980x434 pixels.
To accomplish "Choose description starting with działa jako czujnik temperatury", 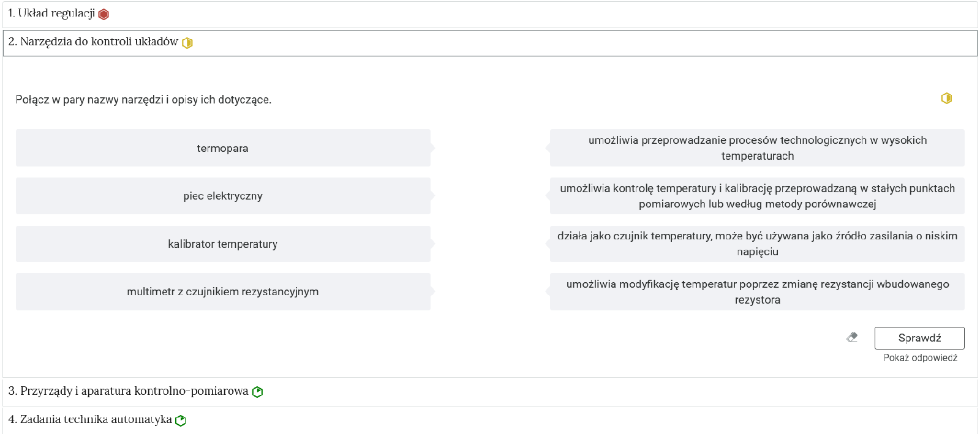I will click(757, 244).
